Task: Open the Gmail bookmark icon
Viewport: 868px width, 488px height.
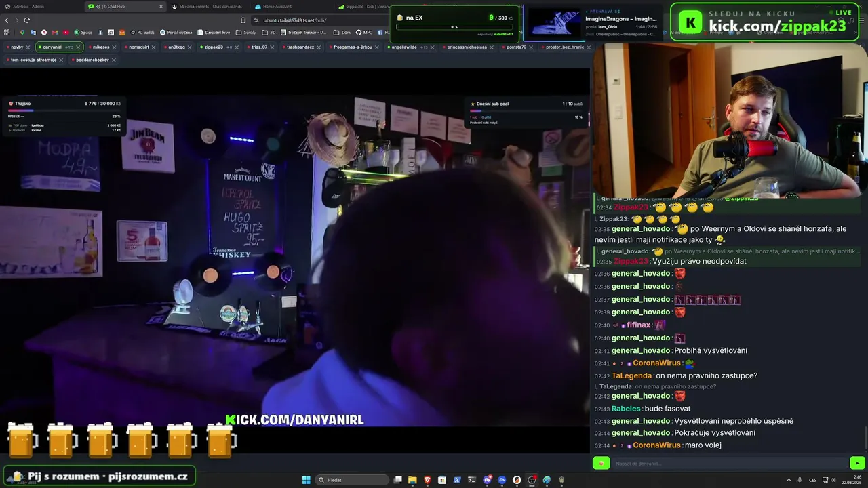Action: pyautogui.click(x=55, y=33)
